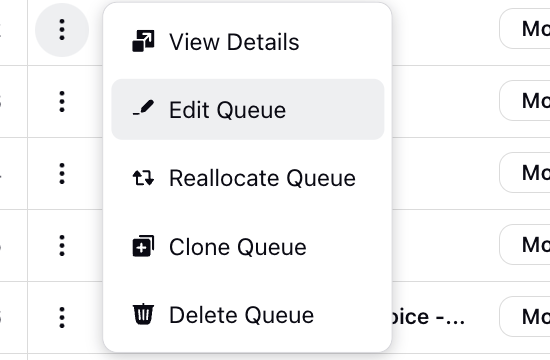550x360 pixels.
Task: Close the menu via the highlighted three-dot button
Action: 62,30
